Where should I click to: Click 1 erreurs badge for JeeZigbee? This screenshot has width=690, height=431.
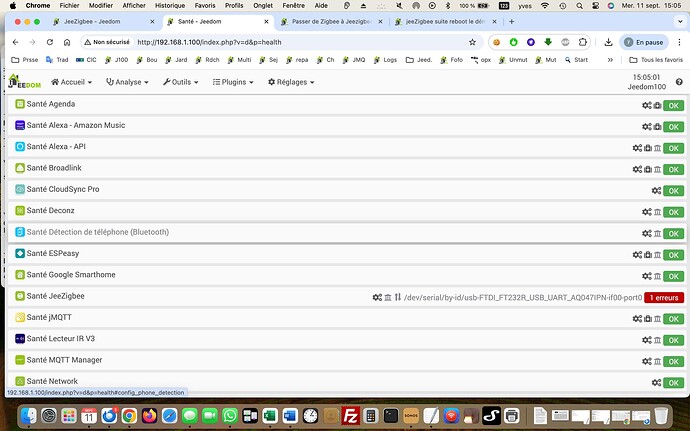coord(664,298)
